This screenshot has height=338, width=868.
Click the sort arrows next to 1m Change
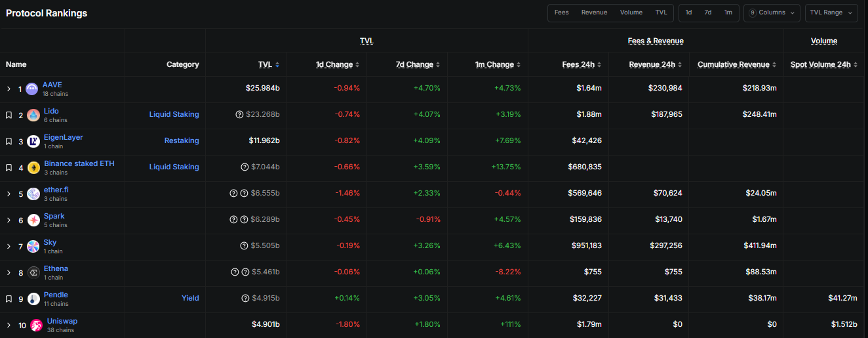click(519, 64)
